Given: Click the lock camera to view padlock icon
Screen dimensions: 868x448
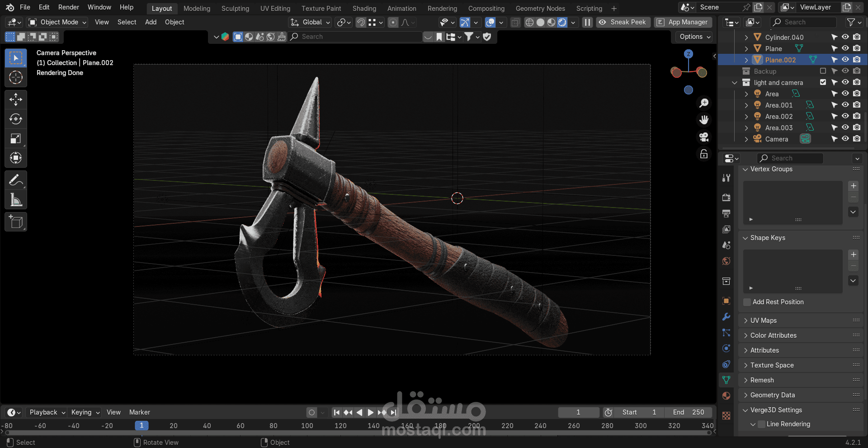Looking at the screenshot, I should tap(704, 154).
